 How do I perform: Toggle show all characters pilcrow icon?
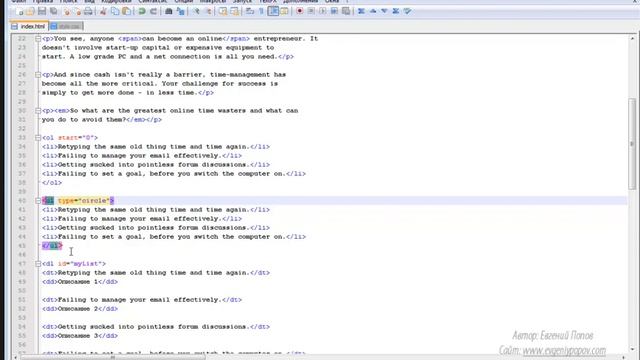click(x=261, y=11)
